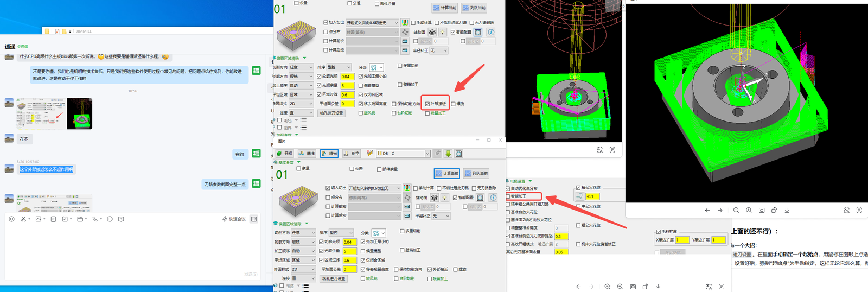This screenshot has width=868, height=292.
Task: Open the more (…) options icon in chat
Action: click(110, 219)
